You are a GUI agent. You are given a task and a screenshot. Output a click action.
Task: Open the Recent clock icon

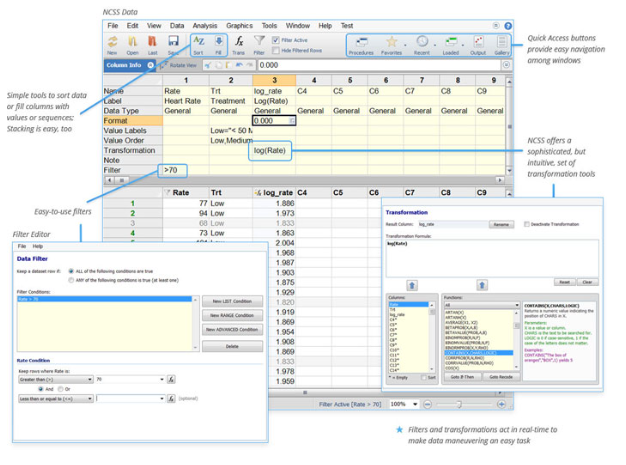[x=421, y=43]
